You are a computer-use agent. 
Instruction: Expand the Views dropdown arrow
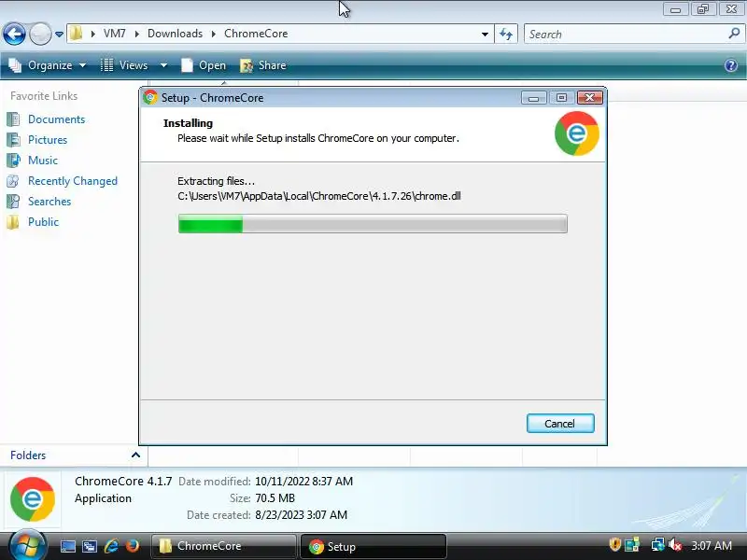(163, 65)
